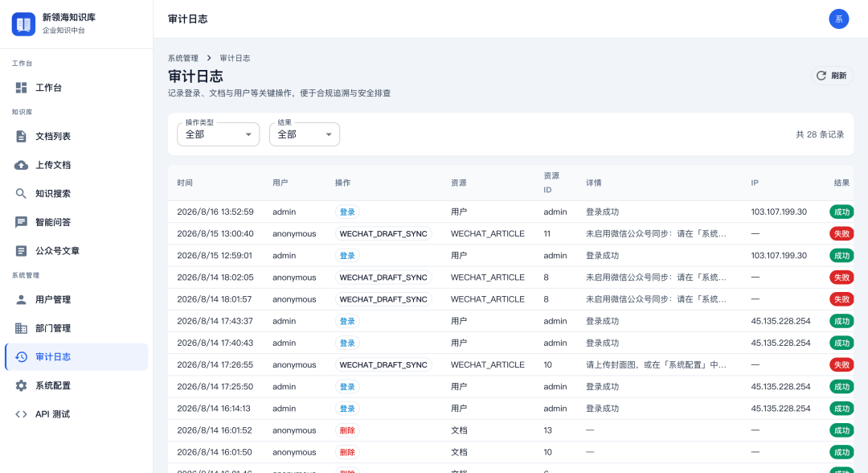This screenshot has height=473, width=868.
Task: Click detail 请上传封面图 in 17:26:55 row
Action: (656, 365)
